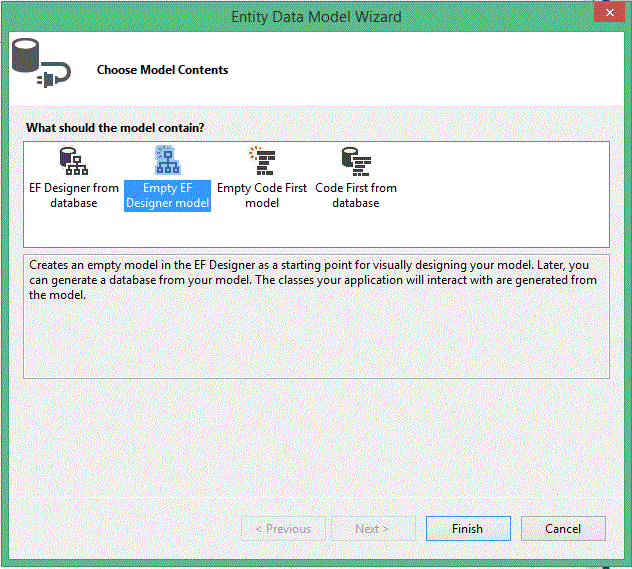Click the 'EF Designer from database' label
Viewport: 632px width, 569px height.
tap(74, 195)
